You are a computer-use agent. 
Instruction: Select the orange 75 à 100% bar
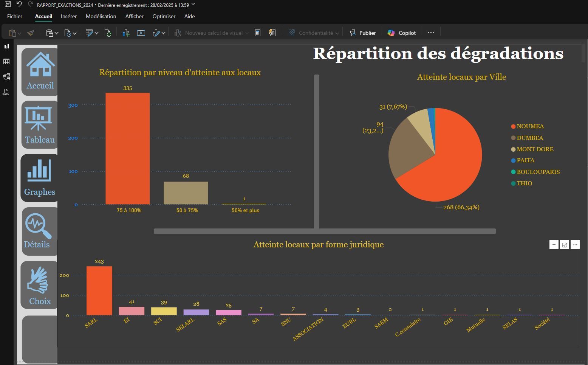128,149
